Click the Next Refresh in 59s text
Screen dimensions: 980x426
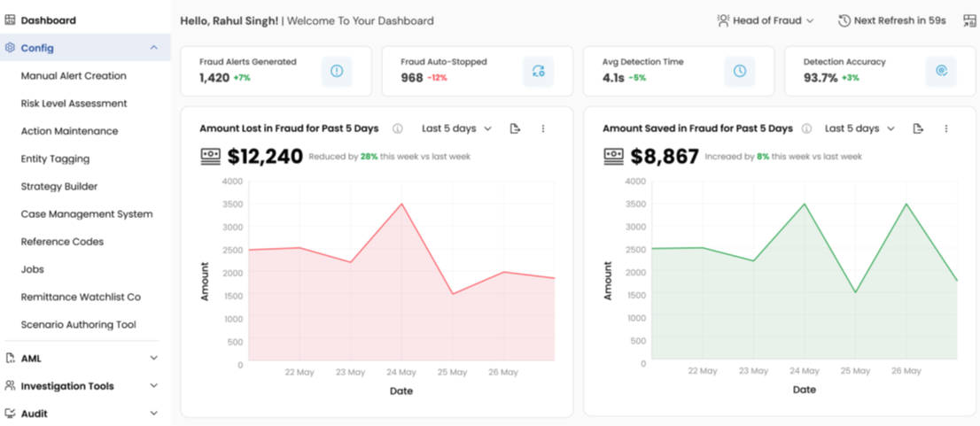[x=899, y=20]
